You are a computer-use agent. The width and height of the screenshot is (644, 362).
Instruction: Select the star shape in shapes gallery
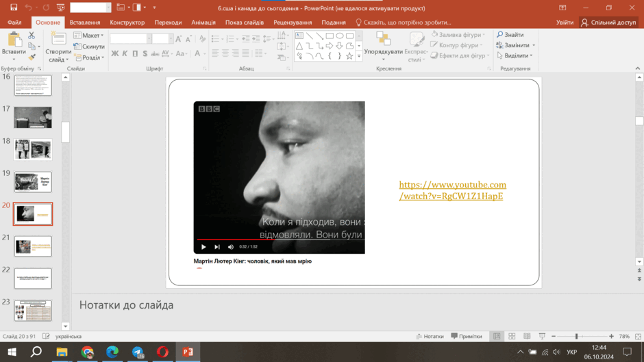[x=349, y=56]
